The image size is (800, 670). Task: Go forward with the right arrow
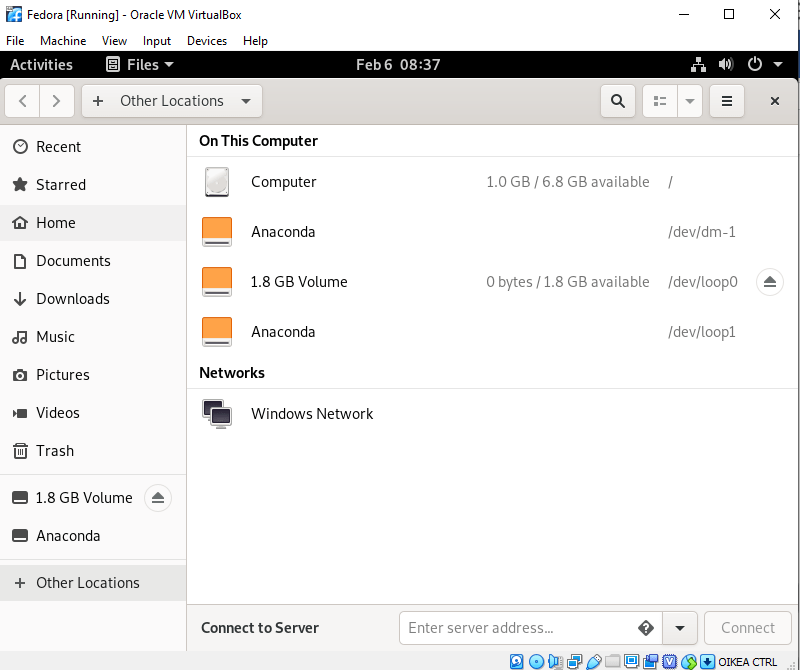coord(57,101)
